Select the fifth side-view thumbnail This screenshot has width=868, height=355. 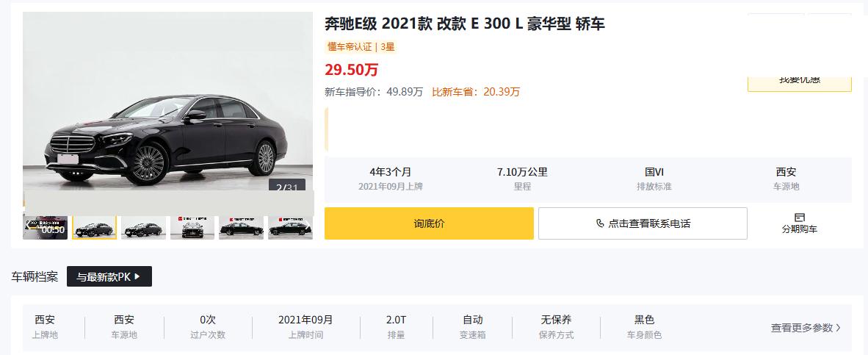pos(242,228)
